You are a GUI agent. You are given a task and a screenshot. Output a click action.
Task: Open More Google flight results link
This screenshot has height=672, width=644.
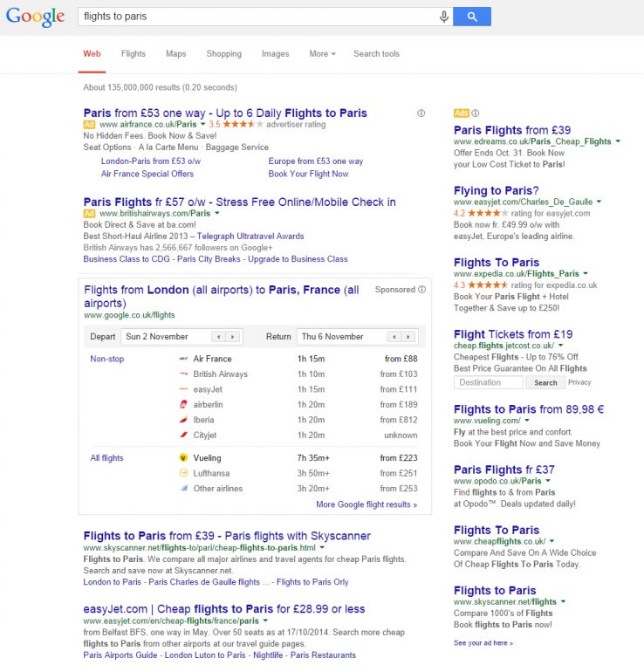tap(366, 504)
